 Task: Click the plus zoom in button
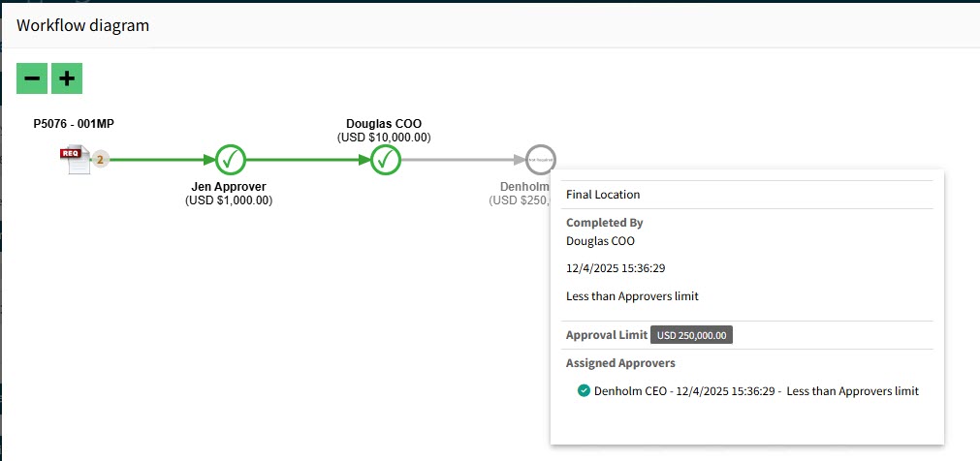pyautogui.click(x=66, y=78)
